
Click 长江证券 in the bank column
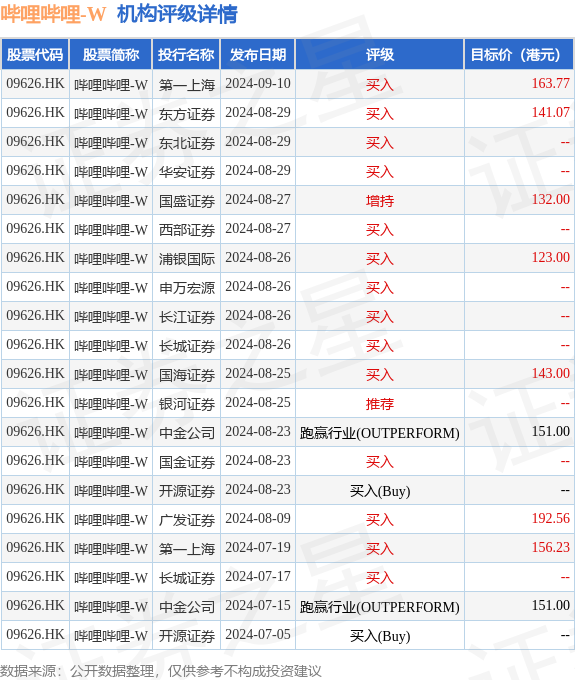click(186, 317)
